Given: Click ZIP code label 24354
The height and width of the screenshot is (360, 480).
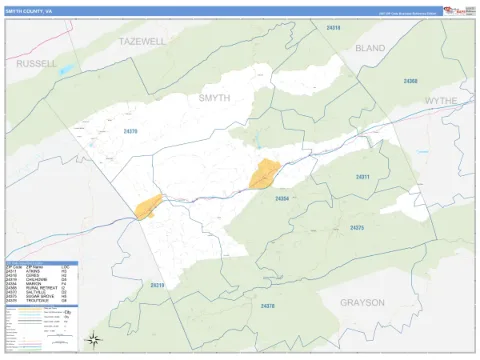Looking at the screenshot, I should 282,199.
